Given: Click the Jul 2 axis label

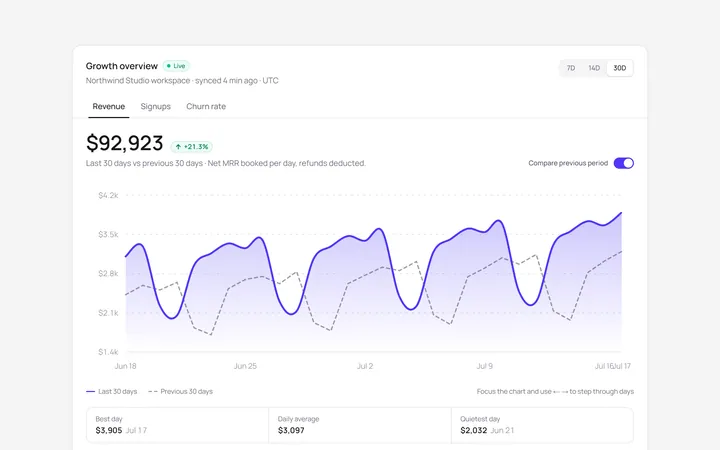Looking at the screenshot, I should [365, 366].
